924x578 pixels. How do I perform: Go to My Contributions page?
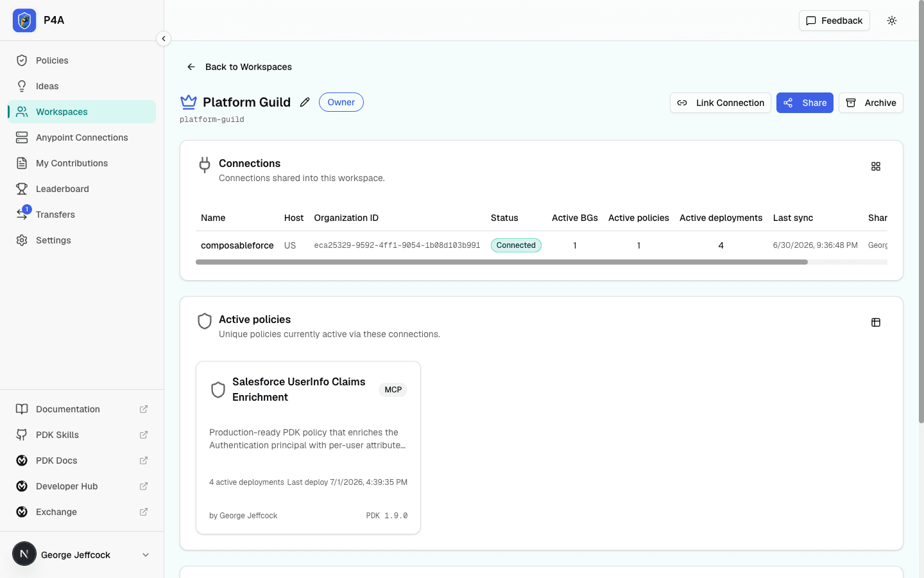tap(81, 163)
